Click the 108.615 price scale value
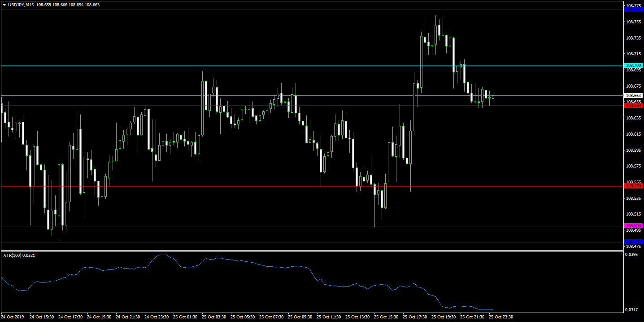Screen dimensions: 644x322 coord(633,134)
